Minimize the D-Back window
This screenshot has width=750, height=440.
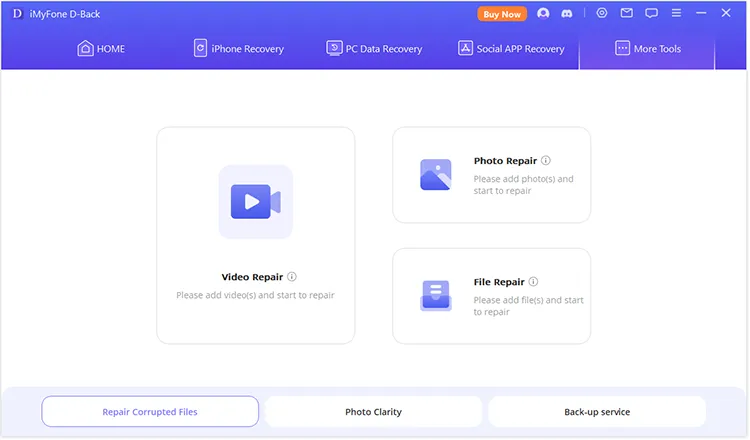tap(701, 13)
